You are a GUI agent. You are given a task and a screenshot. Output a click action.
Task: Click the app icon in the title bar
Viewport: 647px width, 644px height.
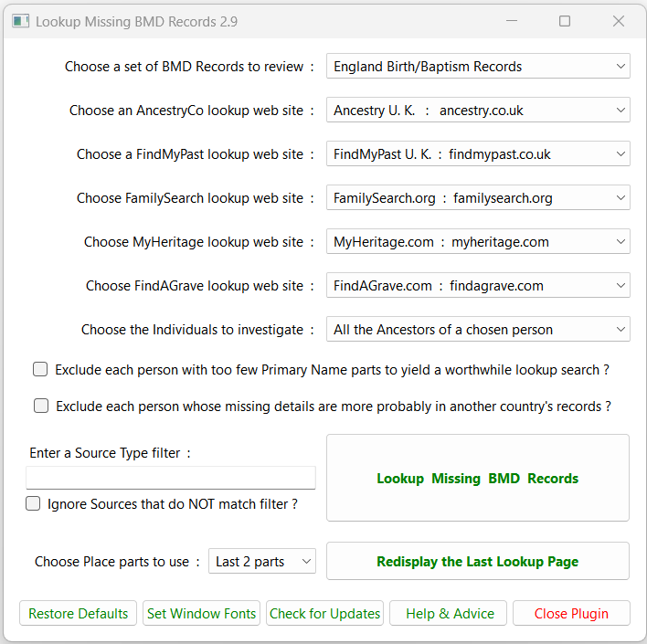[20, 21]
